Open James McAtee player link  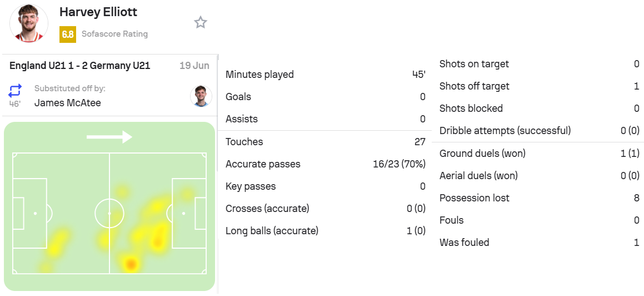(x=67, y=103)
